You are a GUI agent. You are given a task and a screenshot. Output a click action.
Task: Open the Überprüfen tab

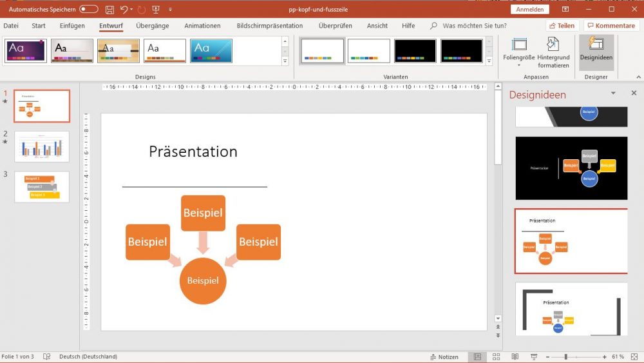(x=335, y=26)
